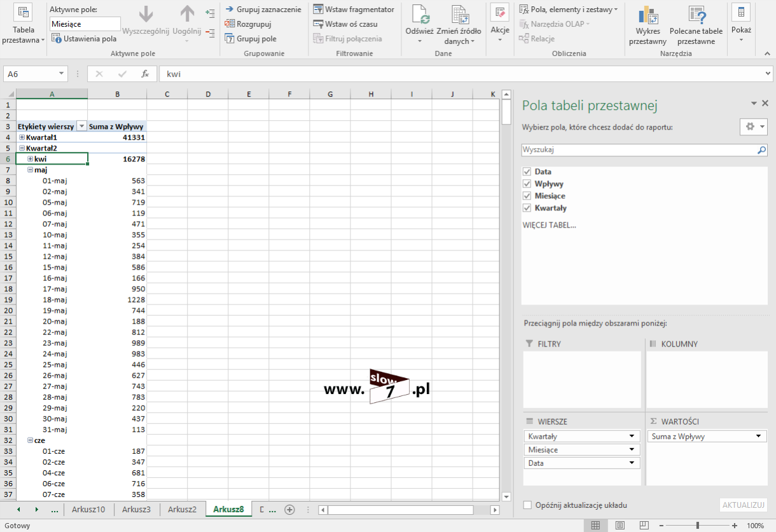Viewport: 776px width, 532px height.
Task: Open the Akcje menu
Action: [x=500, y=23]
